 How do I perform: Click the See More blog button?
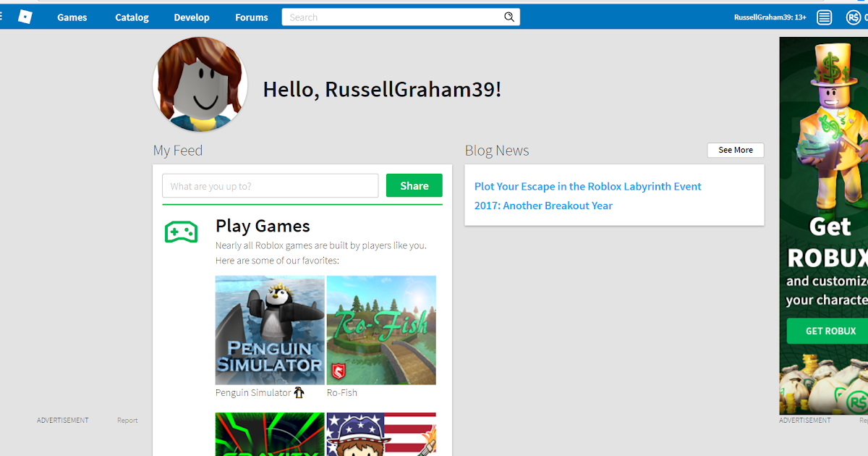[x=736, y=150]
